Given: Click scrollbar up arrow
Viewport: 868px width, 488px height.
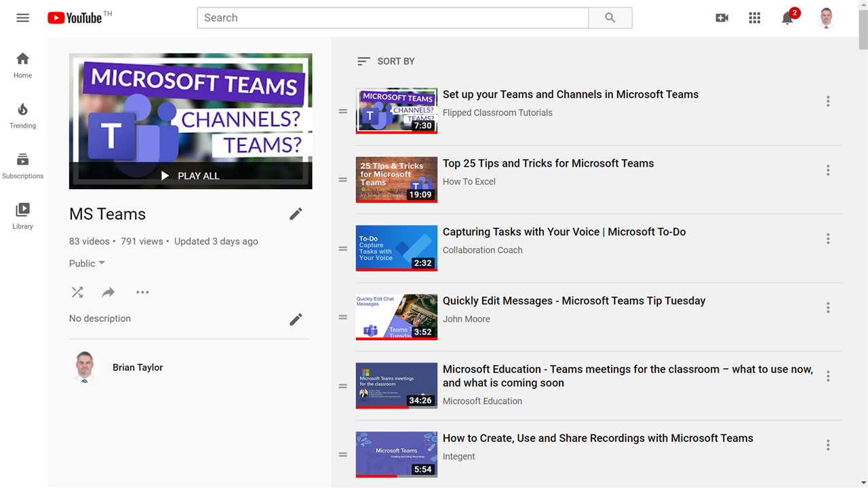Looking at the screenshot, I should (863, 5).
